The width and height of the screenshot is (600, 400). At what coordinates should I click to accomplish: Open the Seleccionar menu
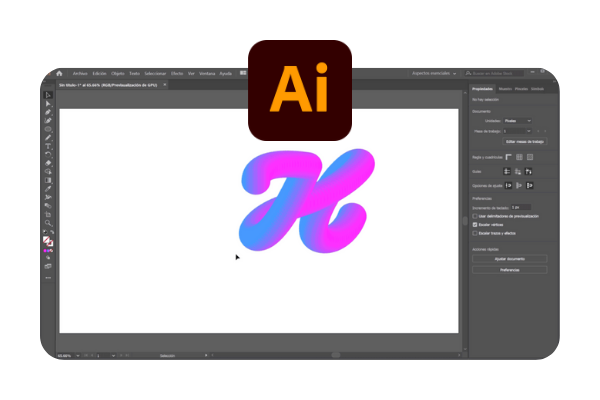155,73
